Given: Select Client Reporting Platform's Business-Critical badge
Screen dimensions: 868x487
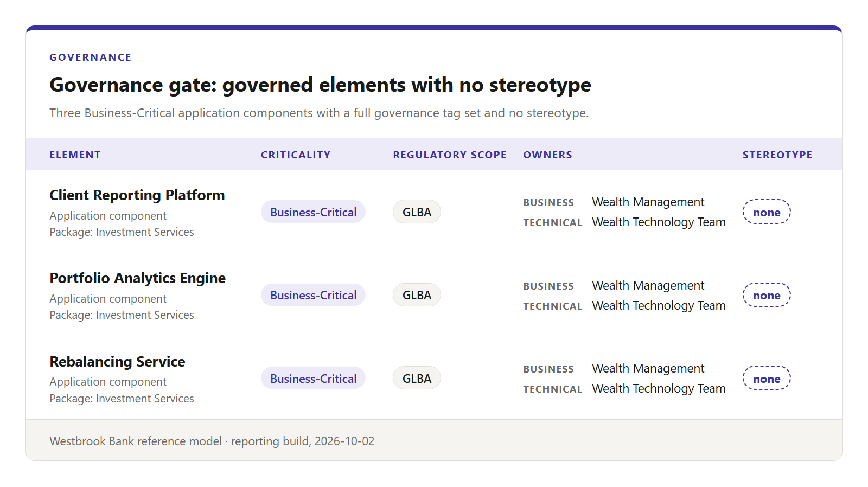Looking at the screenshot, I should 313,212.
